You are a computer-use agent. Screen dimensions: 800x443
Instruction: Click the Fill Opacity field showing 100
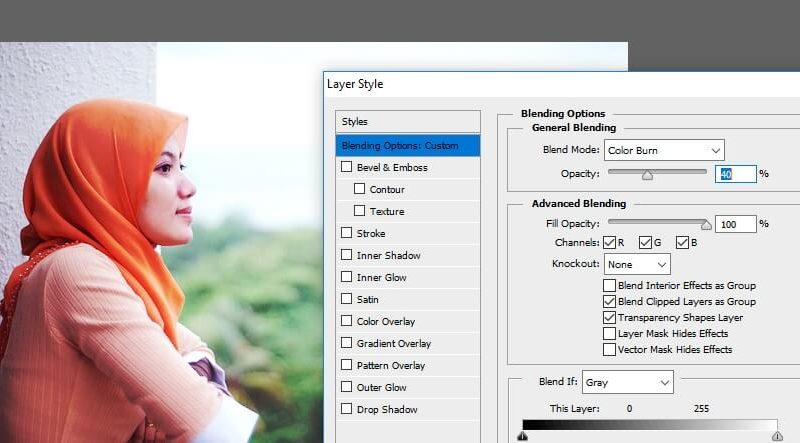point(735,224)
